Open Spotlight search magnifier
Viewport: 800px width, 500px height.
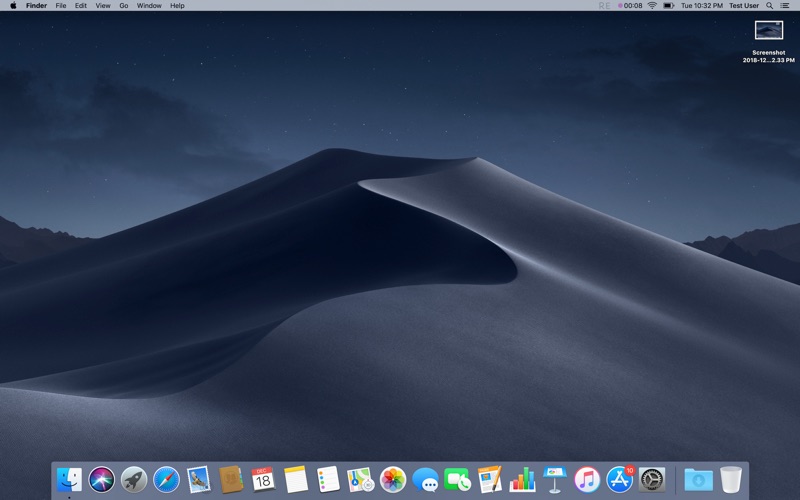(x=769, y=6)
